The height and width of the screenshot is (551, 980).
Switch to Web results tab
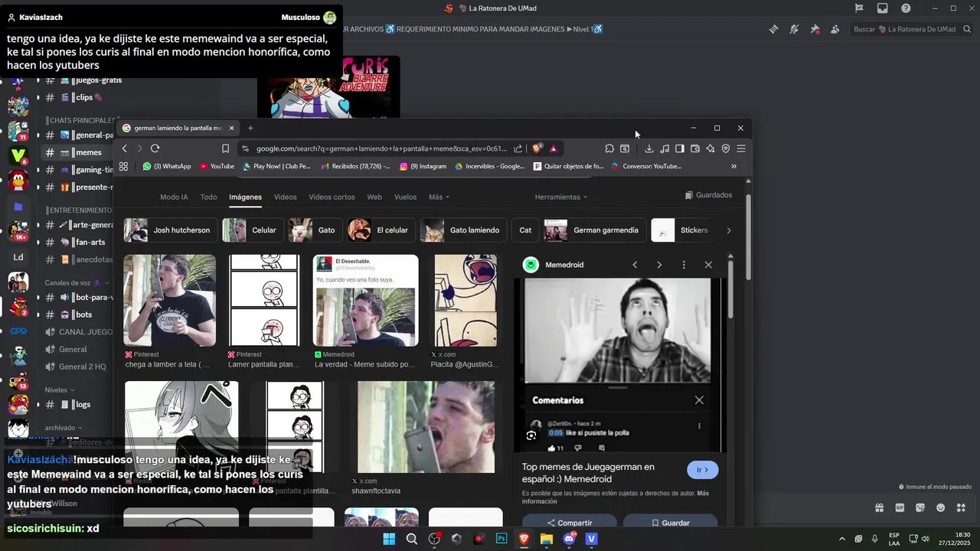pyautogui.click(x=374, y=197)
